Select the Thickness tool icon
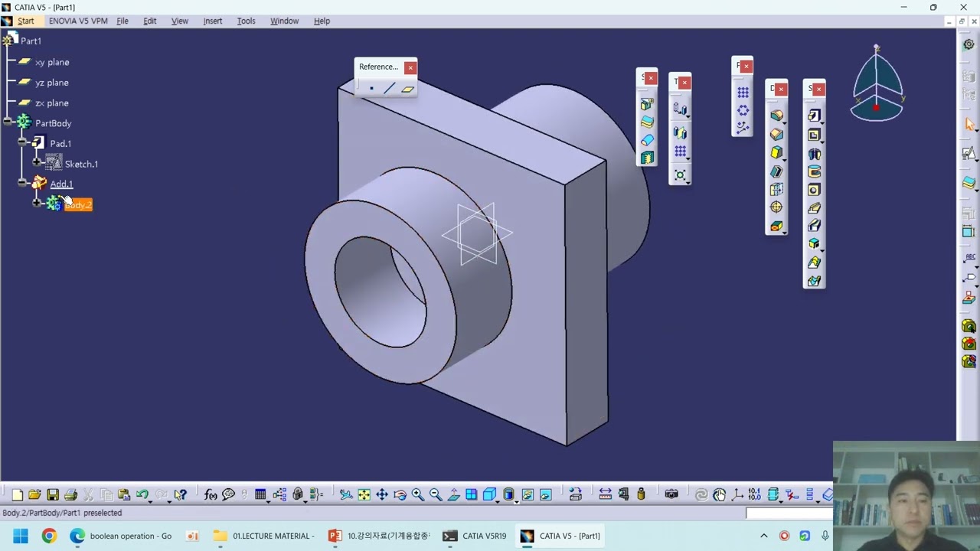The width and height of the screenshot is (980, 551). (776, 189)
